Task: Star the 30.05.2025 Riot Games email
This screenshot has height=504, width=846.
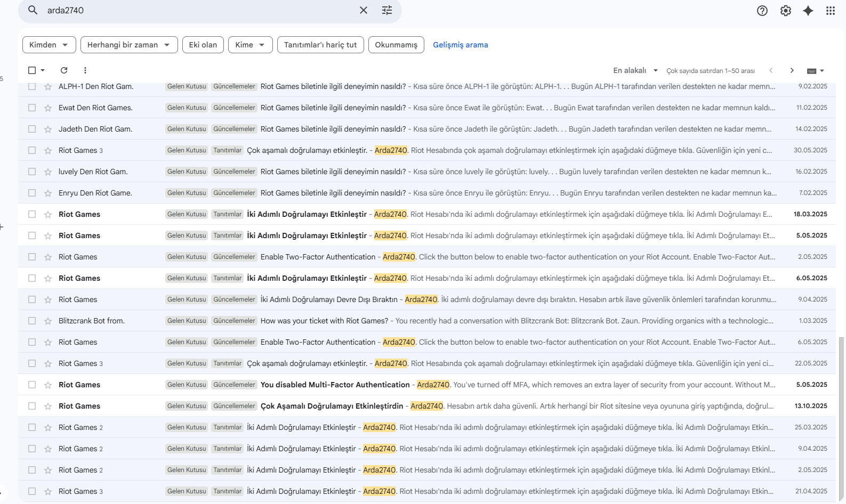Action: 48,150
